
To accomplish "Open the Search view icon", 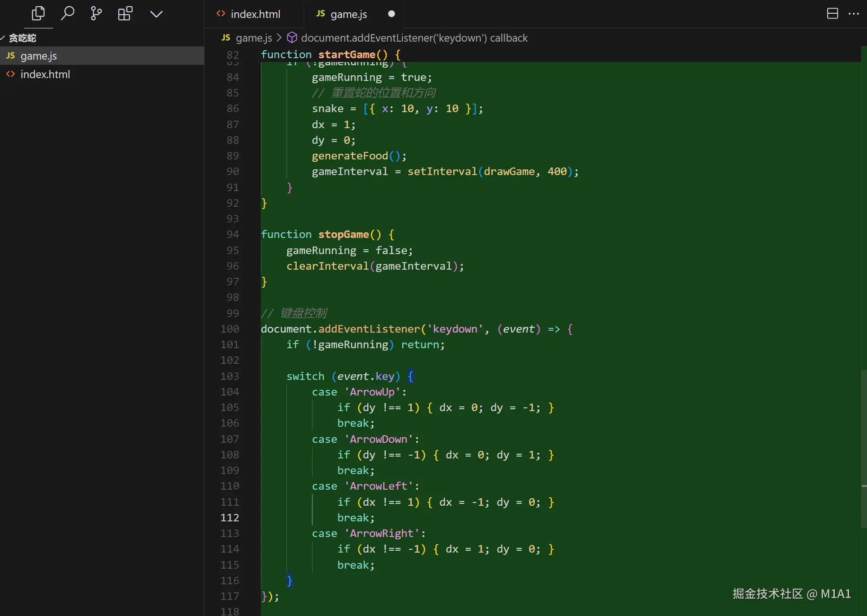I will point(67,14).
